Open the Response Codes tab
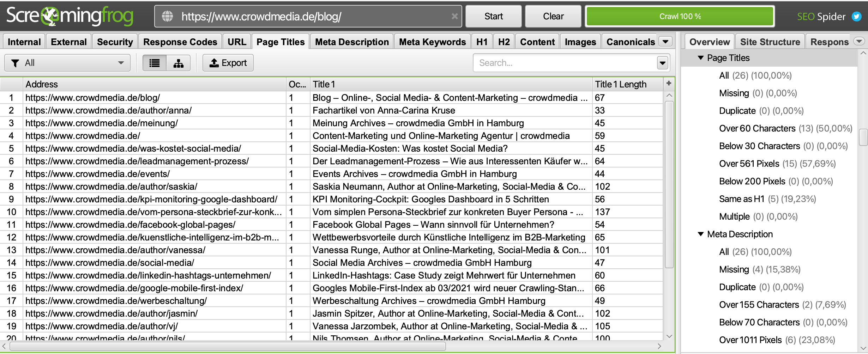Viewport: 868px width, 354px height. click(x=180, y=42)
